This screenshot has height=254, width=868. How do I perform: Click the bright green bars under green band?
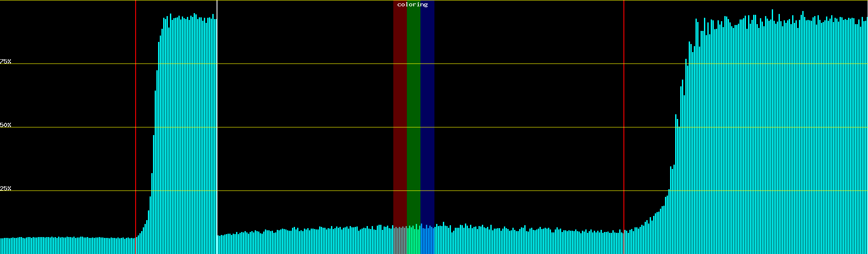(413, 241)
